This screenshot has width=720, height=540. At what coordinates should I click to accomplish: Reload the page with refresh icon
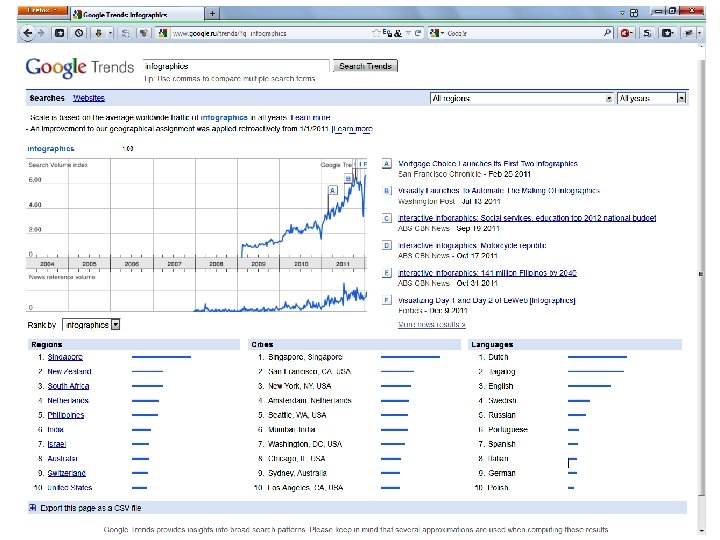tap(418, 33)
